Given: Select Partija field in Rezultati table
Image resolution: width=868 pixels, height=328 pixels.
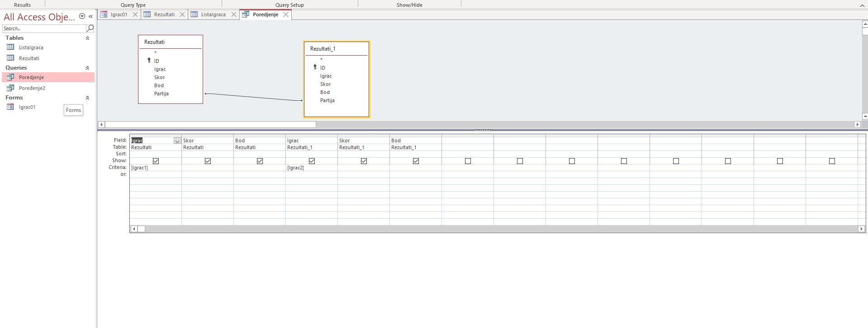Looking at the screenshot, I should [x=161, y=94].
